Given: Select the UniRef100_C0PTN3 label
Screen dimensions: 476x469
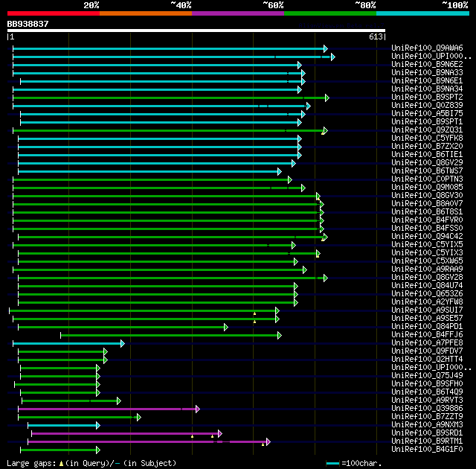Looking at the screenshot, I should point(427,179).
